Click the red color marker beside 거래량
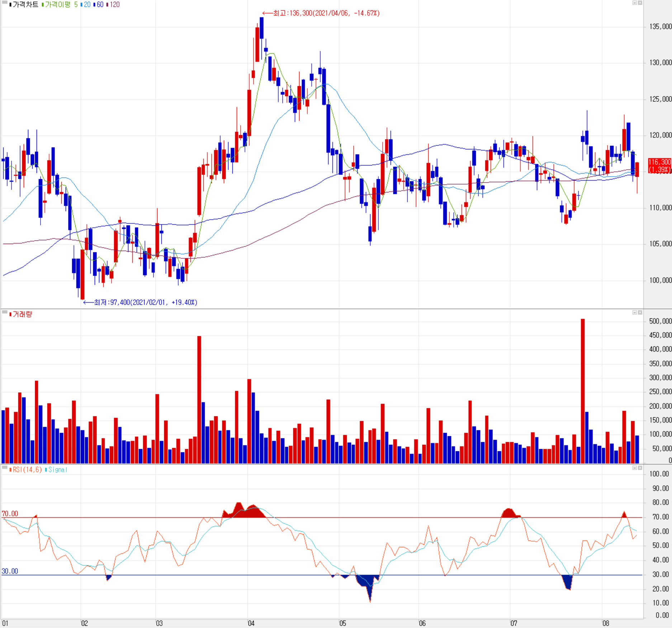The width and height of the screenshot is (672, 628). click(10, 314)
